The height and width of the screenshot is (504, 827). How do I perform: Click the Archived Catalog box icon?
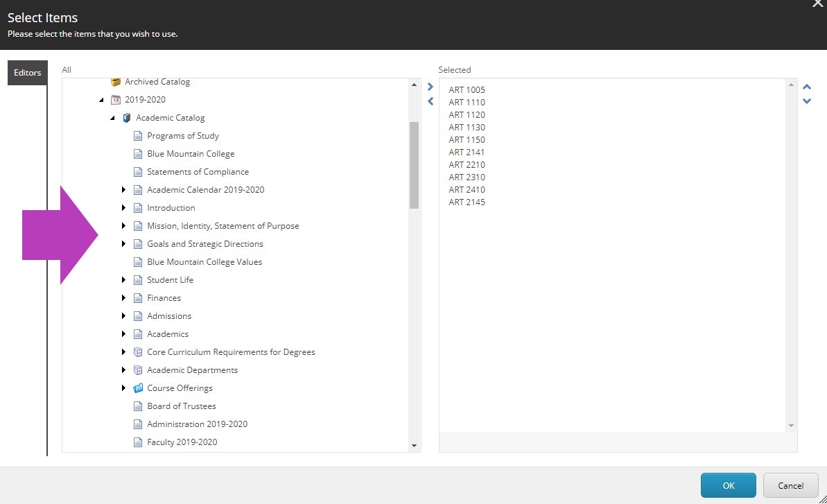tap(116, 82)
